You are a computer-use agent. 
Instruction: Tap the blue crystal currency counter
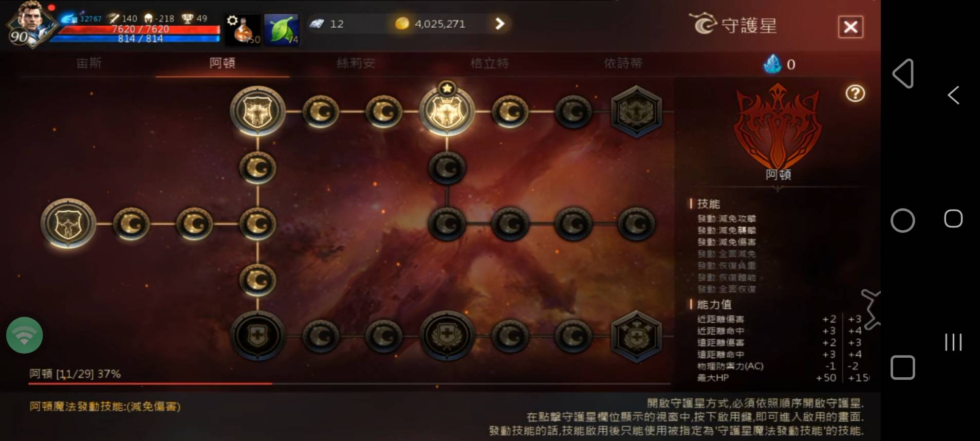pos(780,64)
